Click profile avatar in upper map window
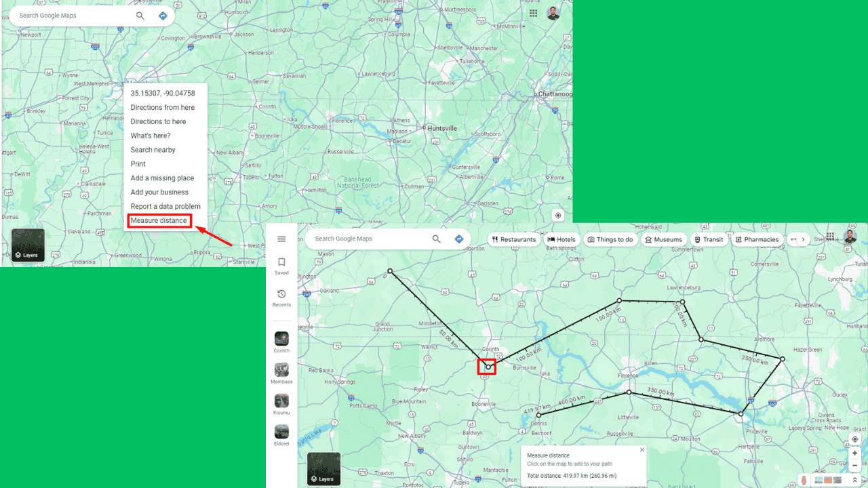The width and height of the screenshot is (868, 488). tap(553, 13)
